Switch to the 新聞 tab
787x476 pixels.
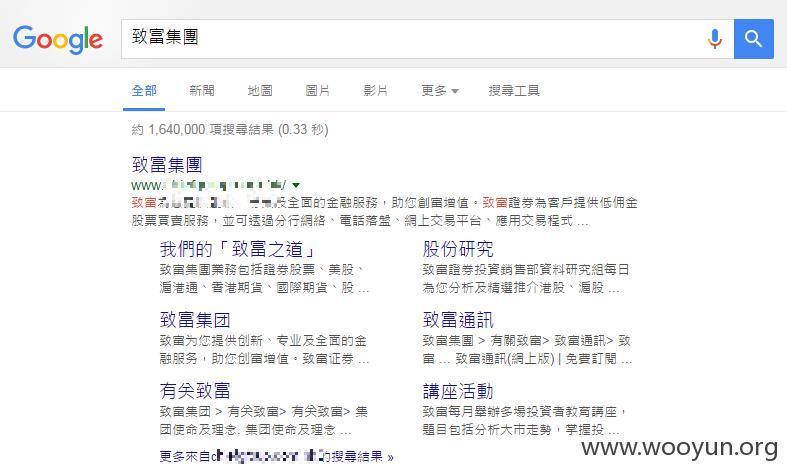pos(202,91)
